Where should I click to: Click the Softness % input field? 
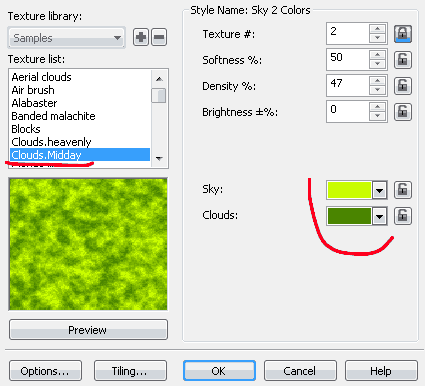(x=348, y=59)
